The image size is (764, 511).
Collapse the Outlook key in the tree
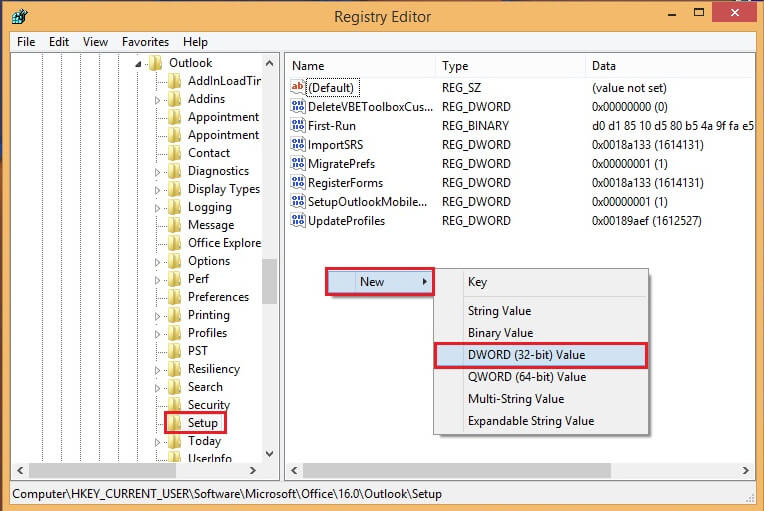click(x=138, y=64)
